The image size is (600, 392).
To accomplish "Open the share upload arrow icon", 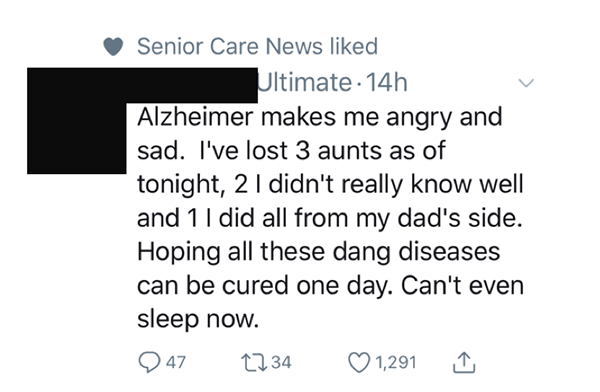I will click(x=464, y=362).
